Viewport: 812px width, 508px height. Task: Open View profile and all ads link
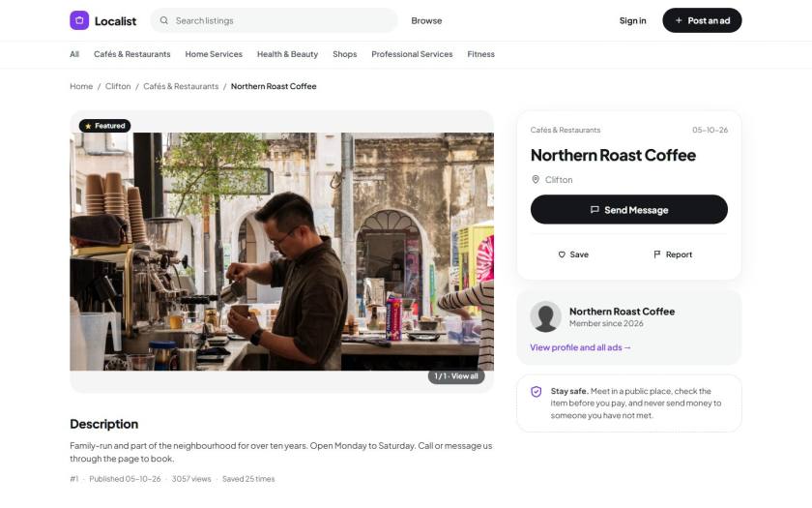580,347
